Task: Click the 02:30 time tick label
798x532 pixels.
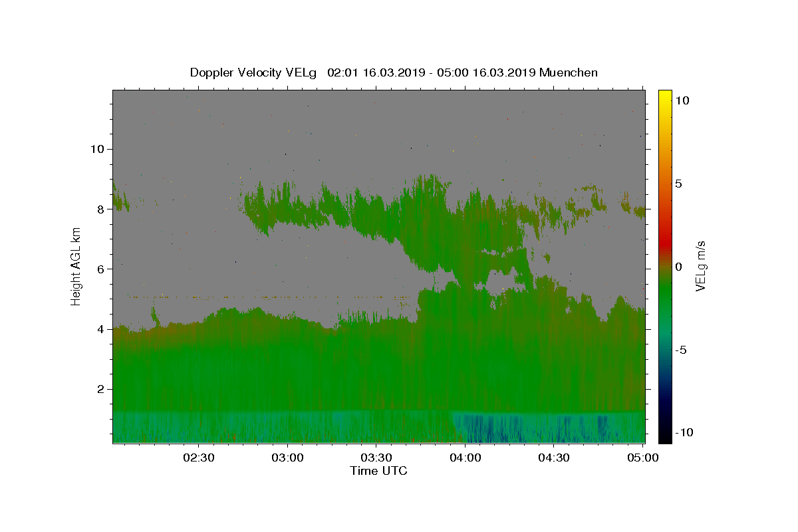Action: (x=198, y=458)
